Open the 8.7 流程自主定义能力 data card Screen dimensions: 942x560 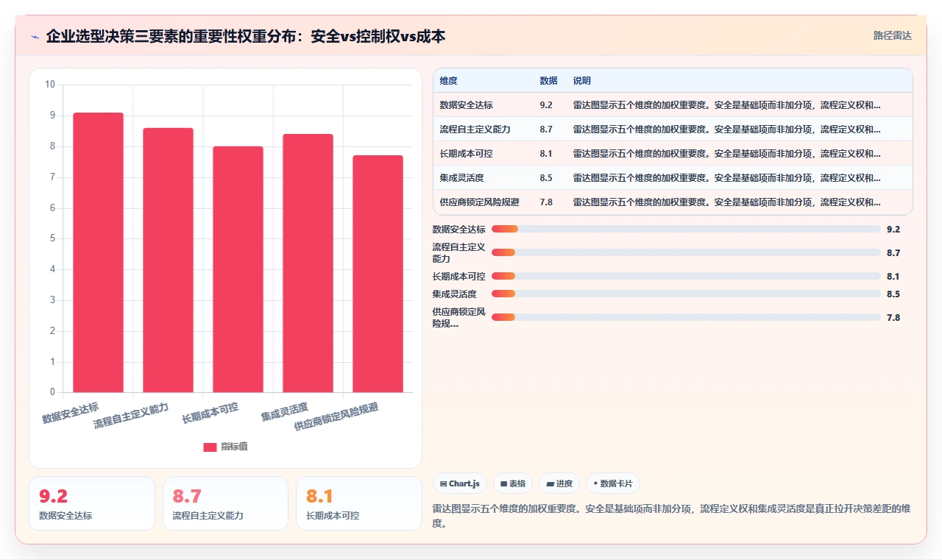click(225, 503)
